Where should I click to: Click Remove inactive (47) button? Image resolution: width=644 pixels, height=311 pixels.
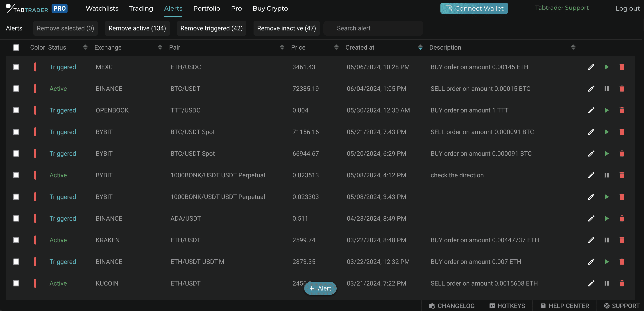click(x=286, y=28)
